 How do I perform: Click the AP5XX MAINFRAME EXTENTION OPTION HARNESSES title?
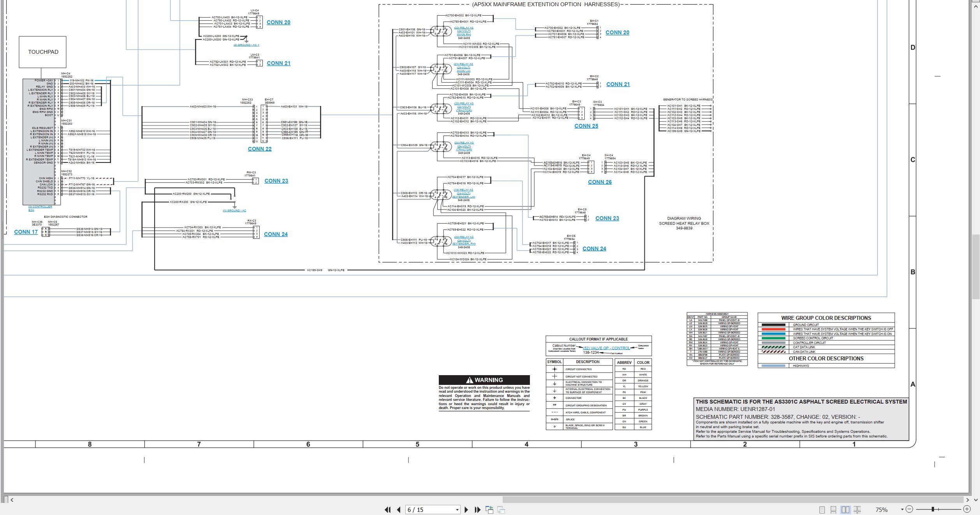[545, 5]
